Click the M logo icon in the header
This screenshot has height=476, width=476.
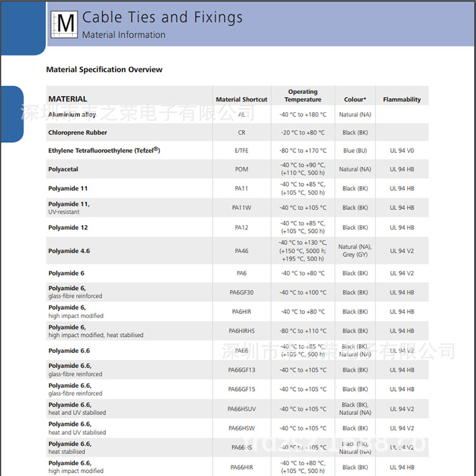(x=65, y=23)
